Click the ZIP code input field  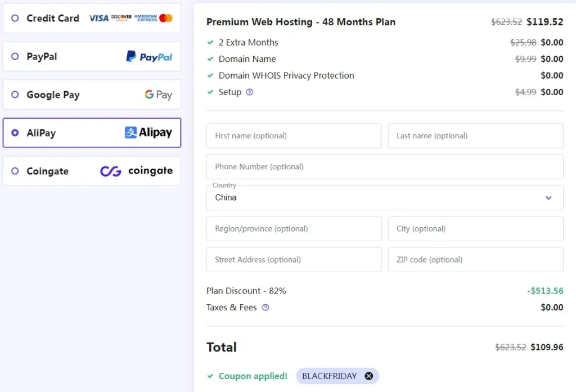475,260
